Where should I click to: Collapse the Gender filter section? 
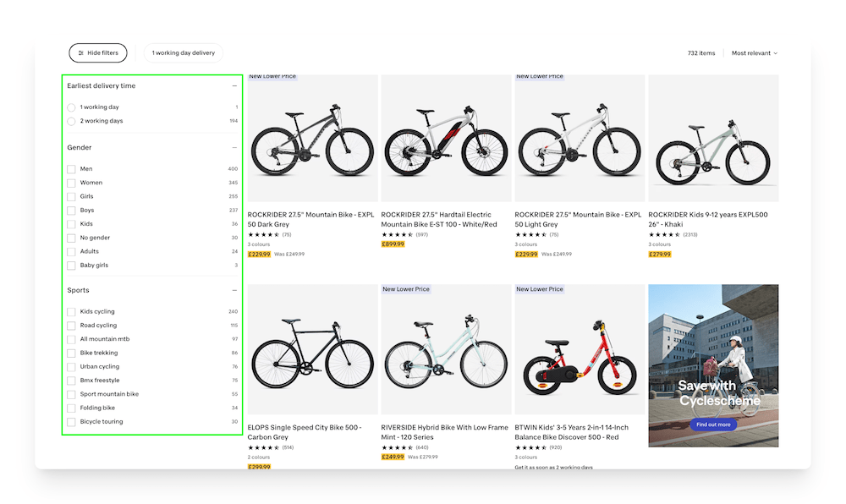[234, 148]
